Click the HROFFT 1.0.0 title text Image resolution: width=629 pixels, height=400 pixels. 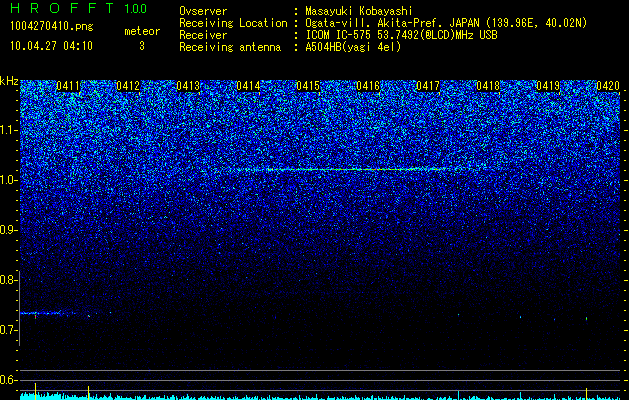click(78, 8)
